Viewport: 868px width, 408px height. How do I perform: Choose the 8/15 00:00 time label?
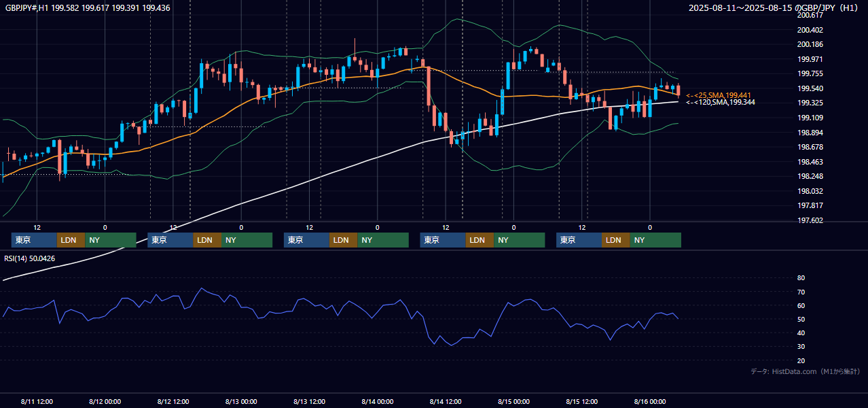(x=513, y=401)
